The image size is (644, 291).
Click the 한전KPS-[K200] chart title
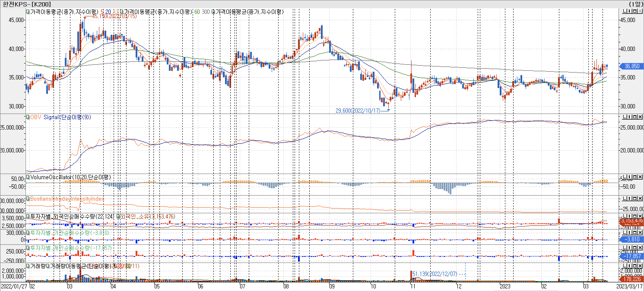tap(27, 4)
